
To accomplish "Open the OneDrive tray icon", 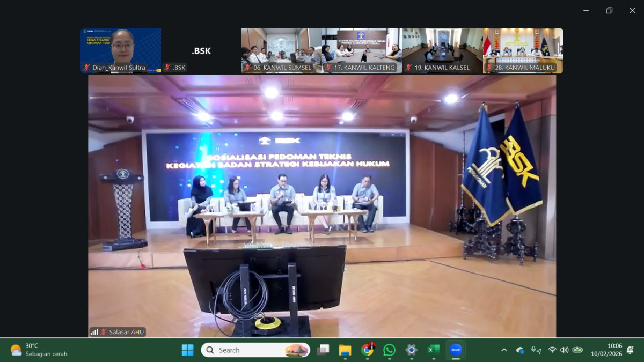I will pyautogui.click(x=519, y=350).
